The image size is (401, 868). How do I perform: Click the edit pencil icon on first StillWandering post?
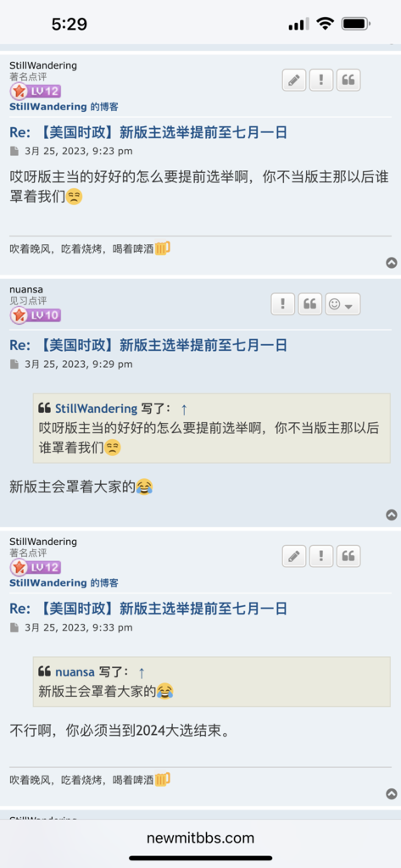pyautogui.click(x=294, y=80)
